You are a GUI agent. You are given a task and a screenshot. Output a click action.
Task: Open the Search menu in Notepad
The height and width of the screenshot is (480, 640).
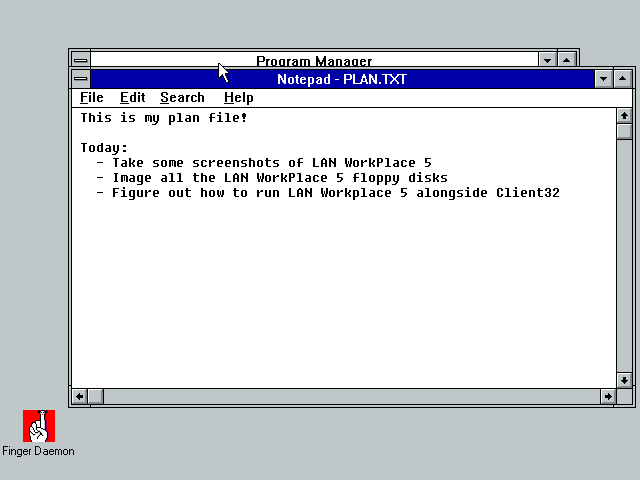tap(182, 98)
